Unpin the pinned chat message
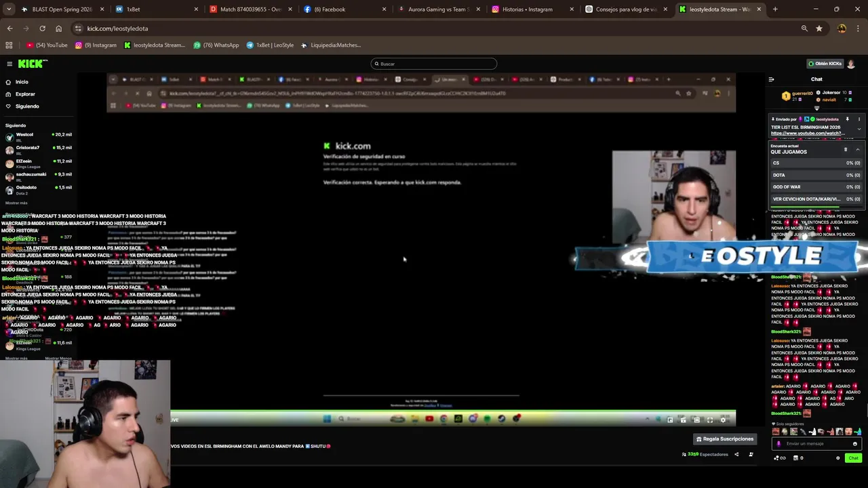Image resolution: width=868 pixels, height=488 pixels. (848, 119)
